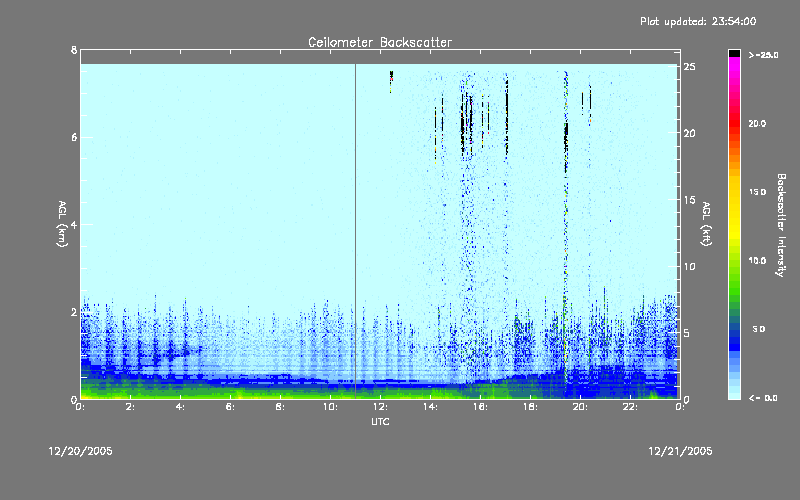Viewport: 800px width, 500px height.
Task: Click the 8 km tick label on the AGL (km) axis
Action: tap(74, 50)
